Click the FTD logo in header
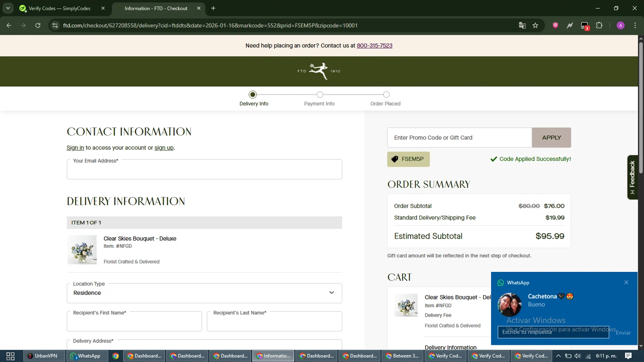 pyautogui.click(x=319, y=71)
